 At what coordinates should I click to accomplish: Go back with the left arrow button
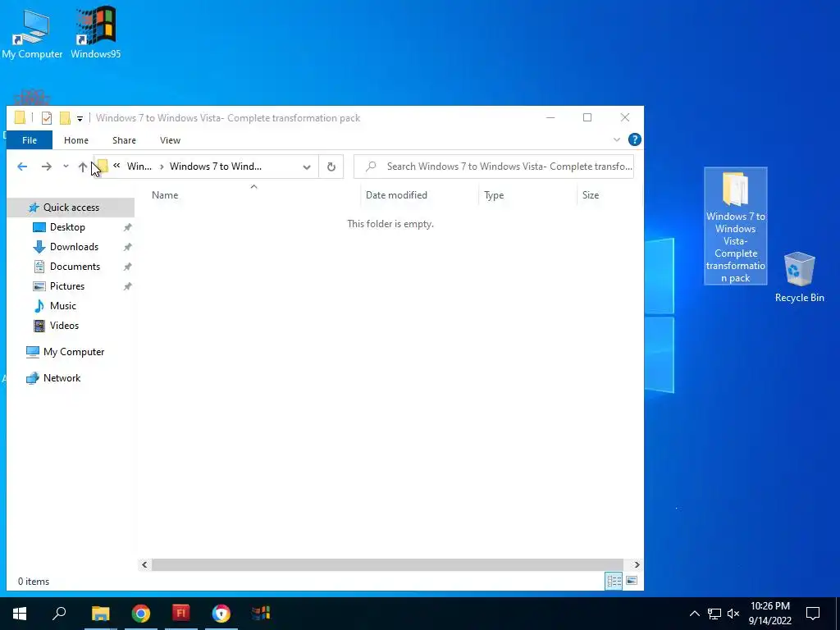coord(22,167)
